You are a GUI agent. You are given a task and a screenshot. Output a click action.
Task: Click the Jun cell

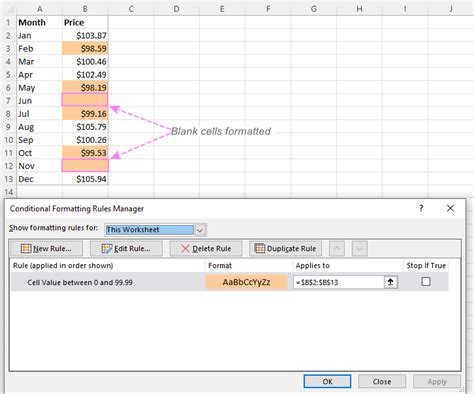point(39,101)
